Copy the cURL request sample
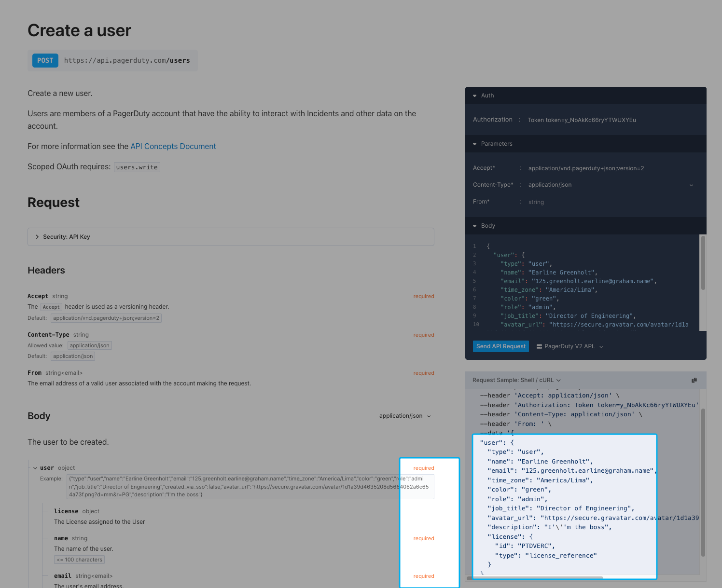 (x=694, y=380)
